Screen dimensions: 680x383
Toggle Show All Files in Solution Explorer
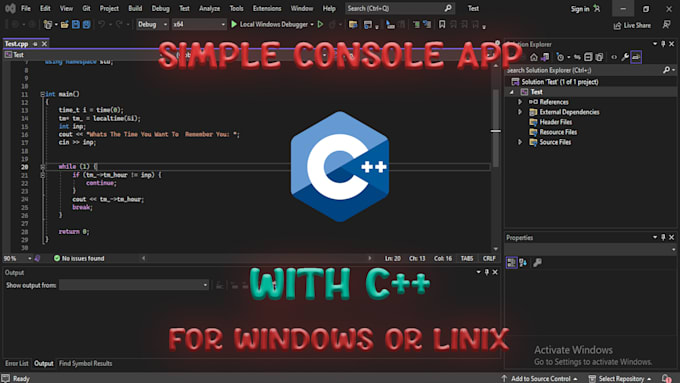(x=599, y=57)
